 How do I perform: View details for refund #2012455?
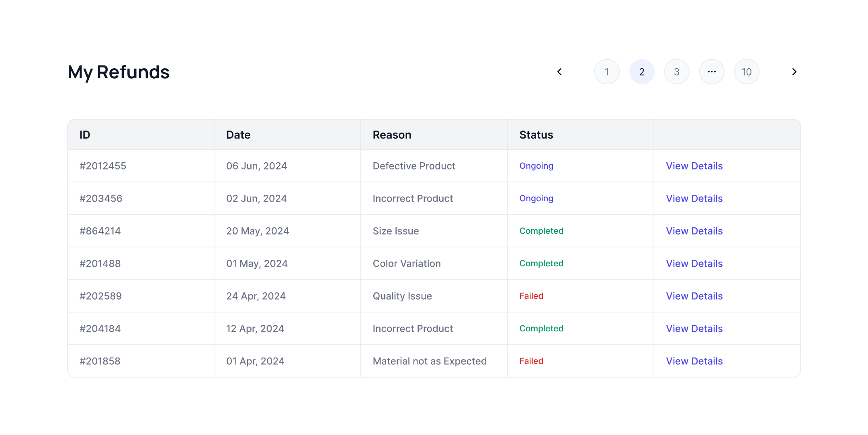tap(694, 166)
